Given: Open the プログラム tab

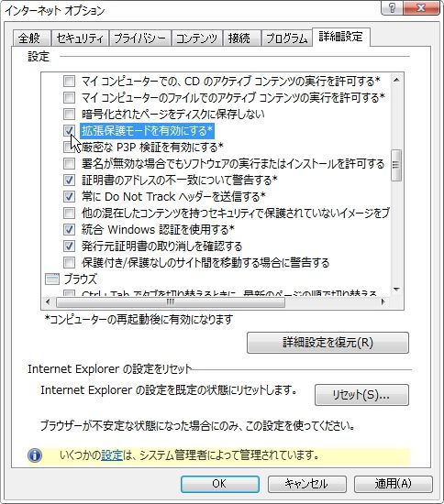Looking at the screenshot, I should (286, 38).
